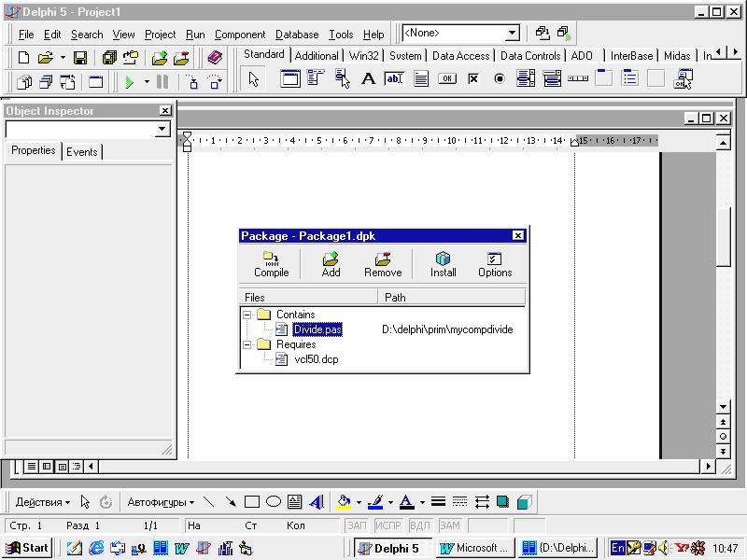Click the Options button in Package window

(x=495, y=265)
